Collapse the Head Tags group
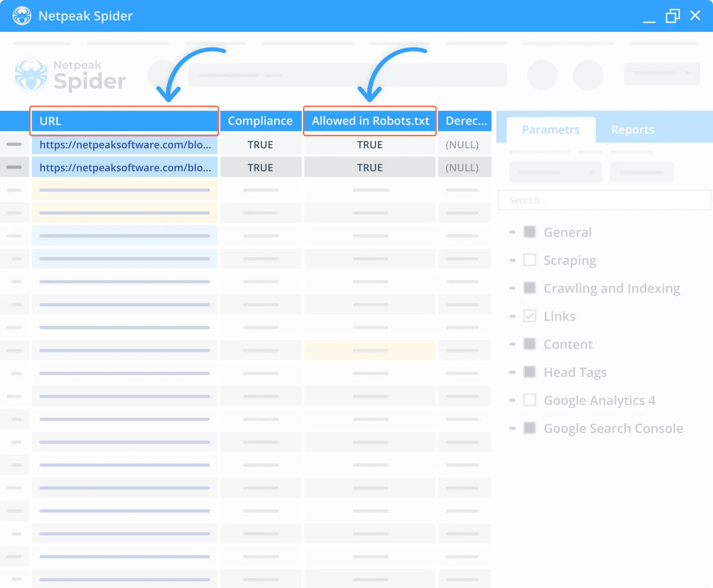The width and height of the screenshot is (713, 588). click(x=513, y=372)
